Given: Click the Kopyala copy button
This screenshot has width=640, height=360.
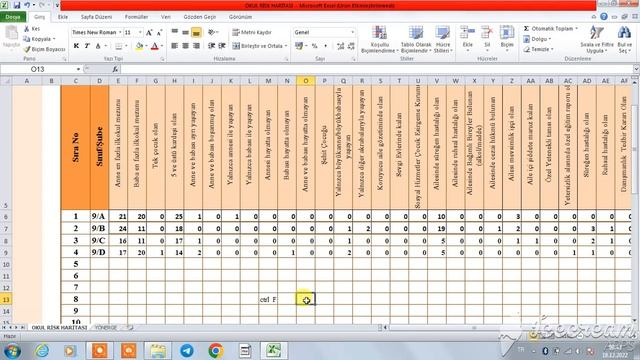Looking at the screenshot, I should pos(39,39).
